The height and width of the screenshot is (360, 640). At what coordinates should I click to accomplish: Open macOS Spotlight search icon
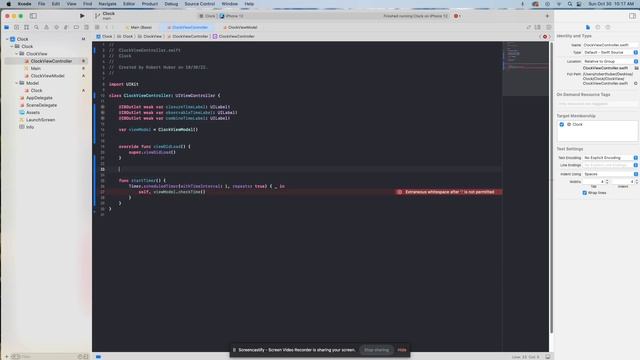coord(569,4)
